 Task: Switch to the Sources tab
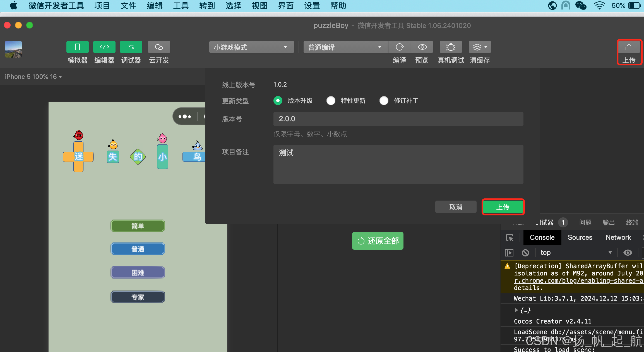point(580,237)
